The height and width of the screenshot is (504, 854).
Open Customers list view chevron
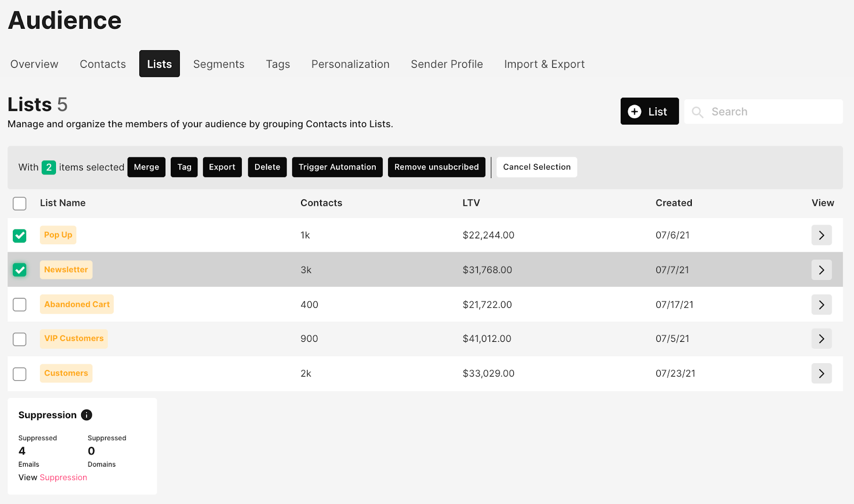pos(821,373)
